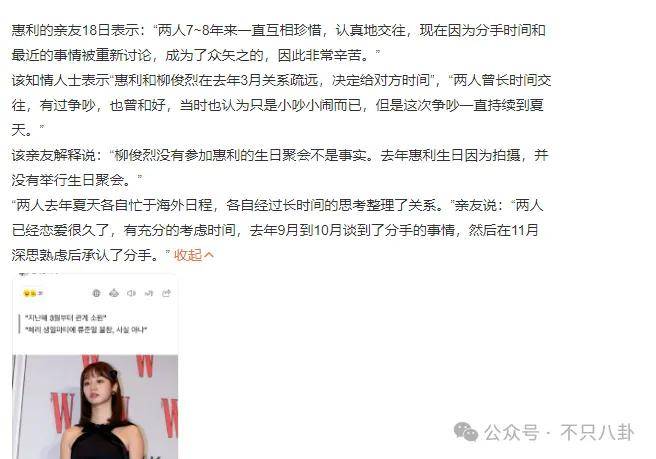Click the speaker read-aloud icon
656x459 pixels.
click(x=131, y=293)
